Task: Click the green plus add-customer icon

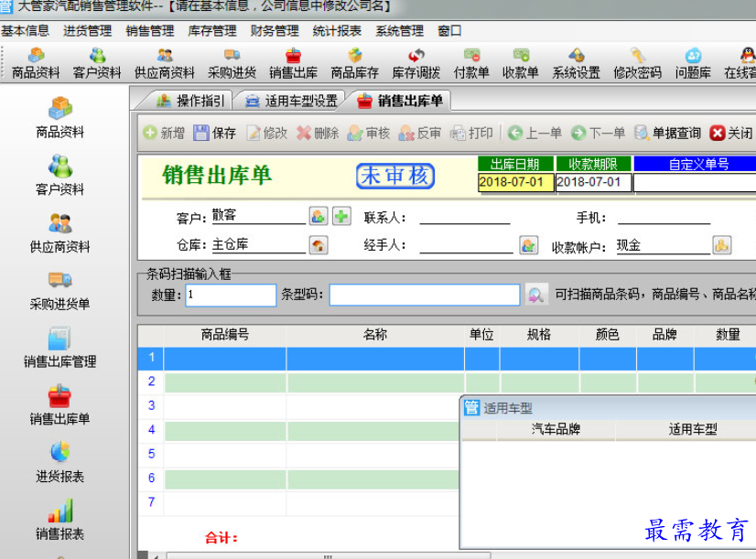Action: pyautogui.click(x=341, y=216)
